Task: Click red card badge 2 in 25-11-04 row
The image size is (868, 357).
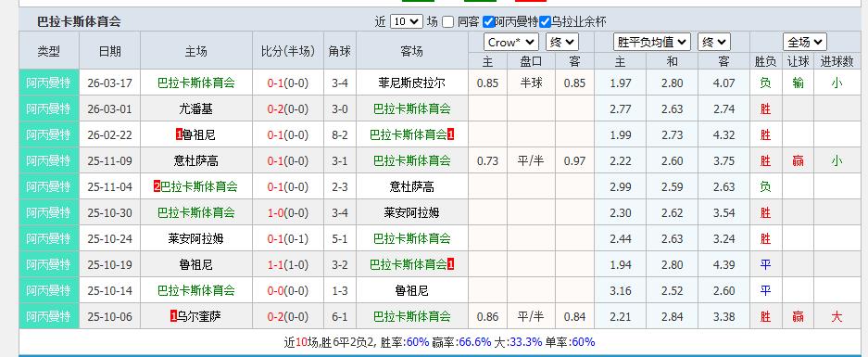Action: [157, 186]
